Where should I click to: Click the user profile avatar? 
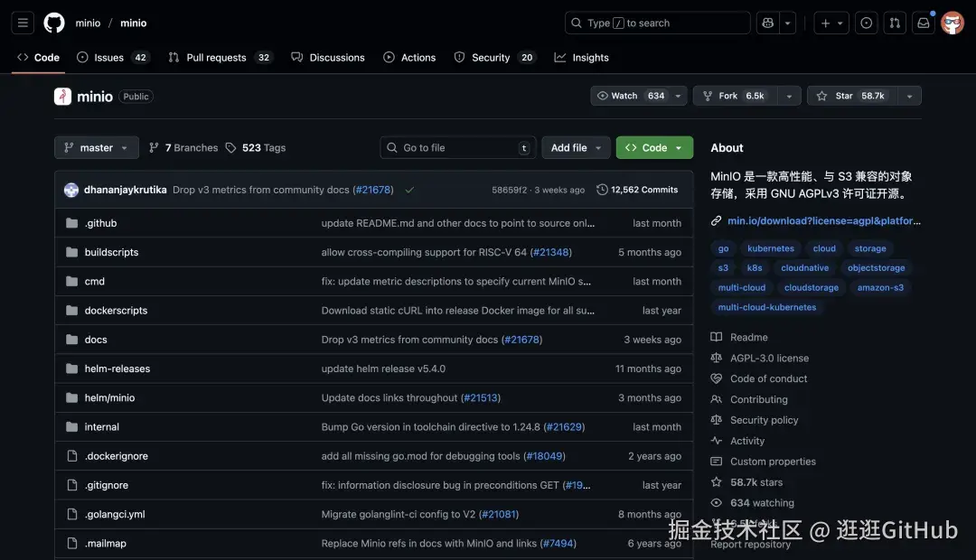[x=953, y=23]
